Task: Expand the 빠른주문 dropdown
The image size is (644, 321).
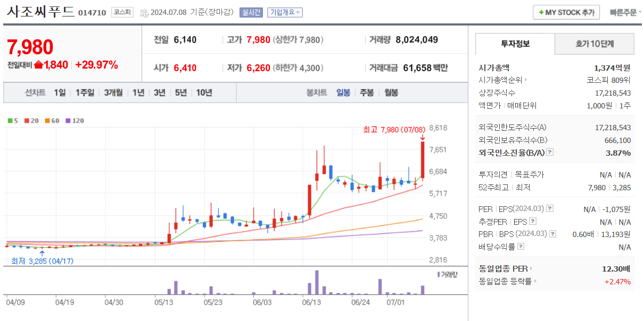Action: pos(625,12)
